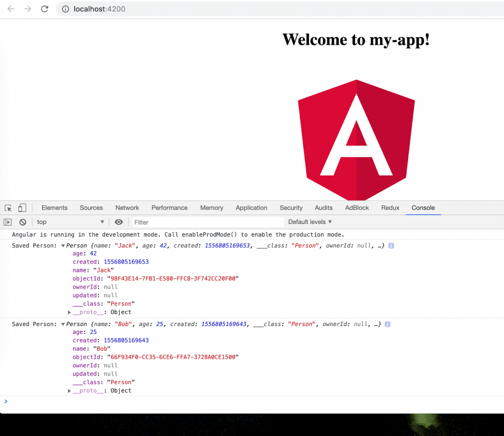Open the Default levels dropdown
Image resolution: width=504 pixels, height=436 pixels.
tap(310, 222)
